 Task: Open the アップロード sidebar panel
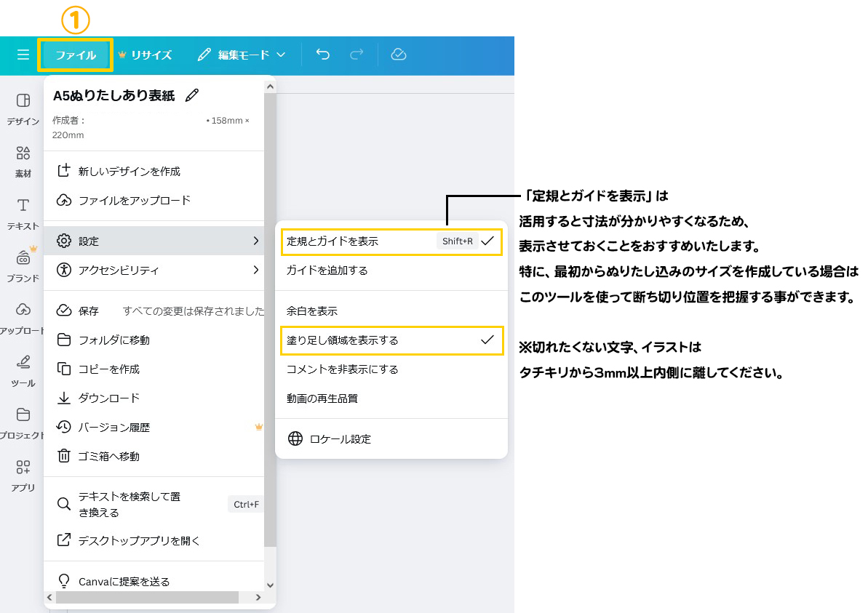23,317
